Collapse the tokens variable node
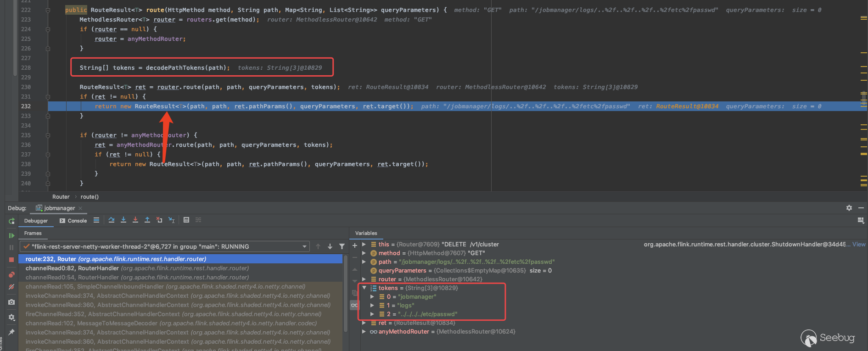 point(364,288)
